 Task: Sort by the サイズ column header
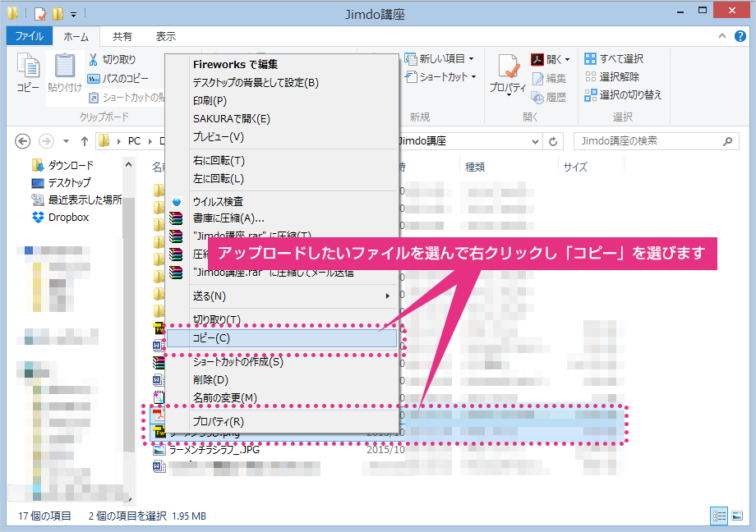coord(576,167)
